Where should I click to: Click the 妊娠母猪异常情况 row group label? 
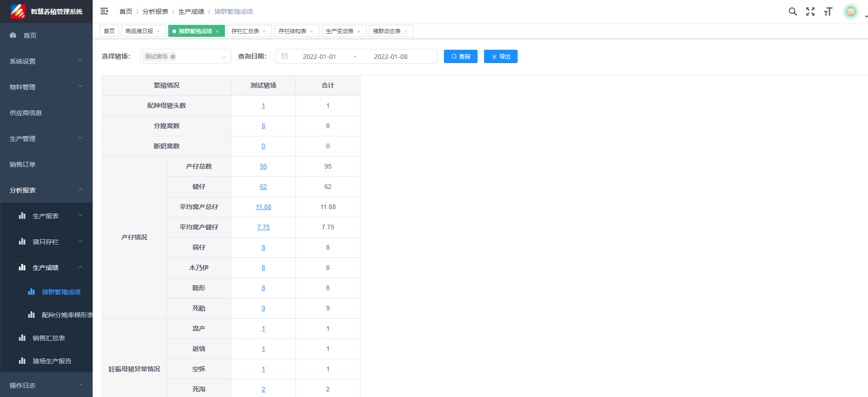(x=134, y=369)
